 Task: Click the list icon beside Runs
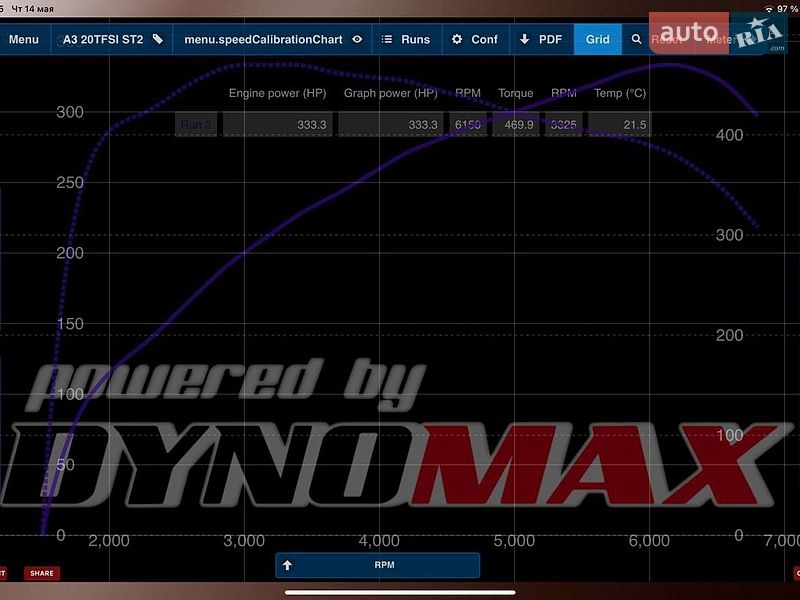[x=387, y=39]
